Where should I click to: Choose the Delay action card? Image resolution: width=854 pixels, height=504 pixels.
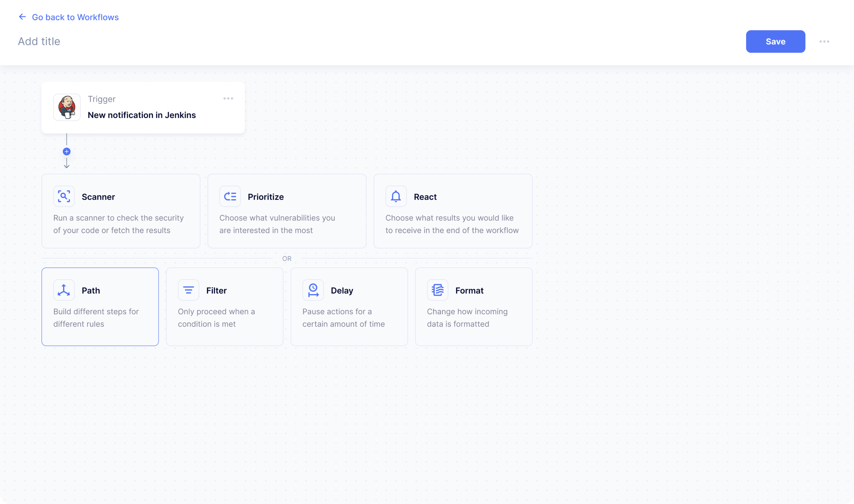349,306
